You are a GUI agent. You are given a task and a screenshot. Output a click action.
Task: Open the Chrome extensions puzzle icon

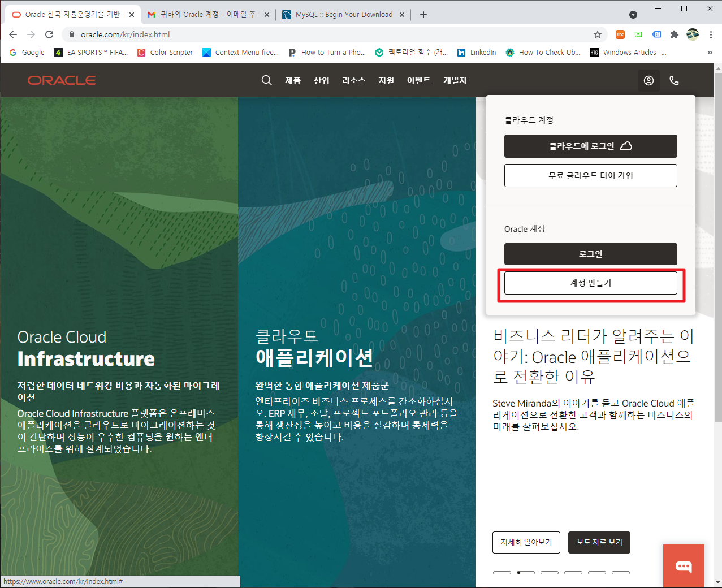(x=674, y=34)
